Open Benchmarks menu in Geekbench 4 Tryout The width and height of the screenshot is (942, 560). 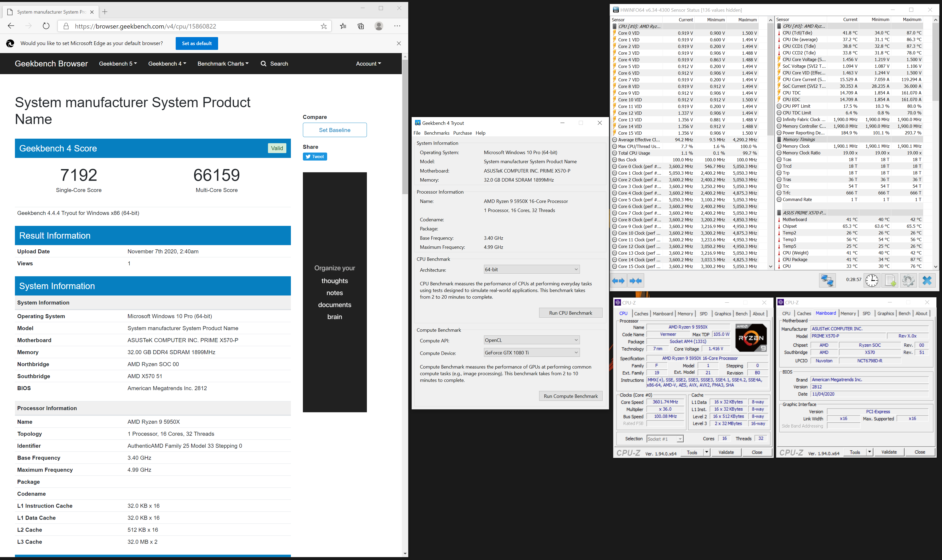436,133
